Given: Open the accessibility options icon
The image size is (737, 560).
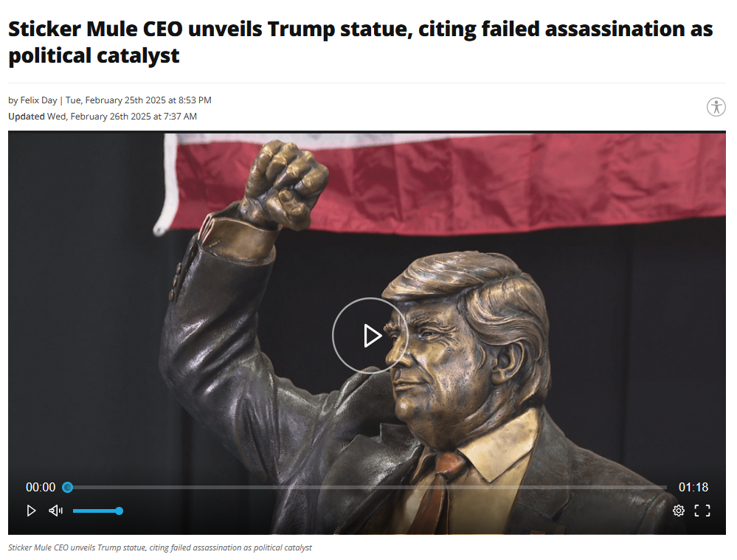Looking at the screenshot, I should click(716, 107).
